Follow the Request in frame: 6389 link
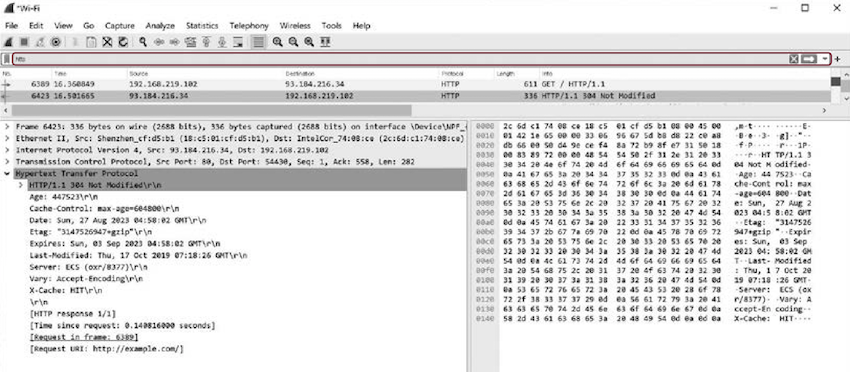The width and height of the screenshot is (850, 372). pos(84,337)
